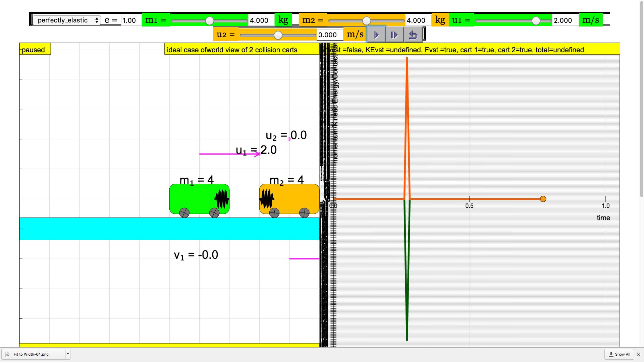Click the 'paused' status label
Viewport: 644px width, 362px height.
[35, 50]
